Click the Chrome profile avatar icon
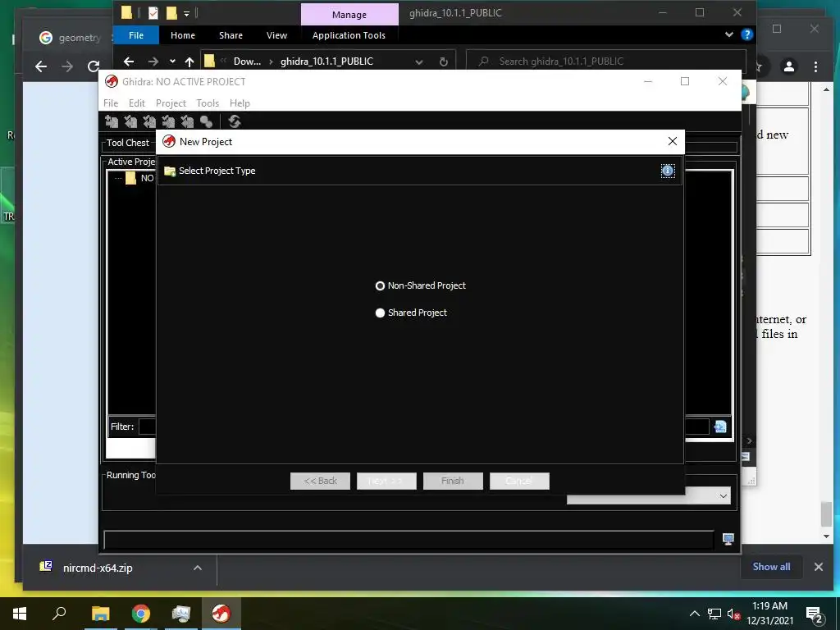840x630 pixels. point(789,66)
